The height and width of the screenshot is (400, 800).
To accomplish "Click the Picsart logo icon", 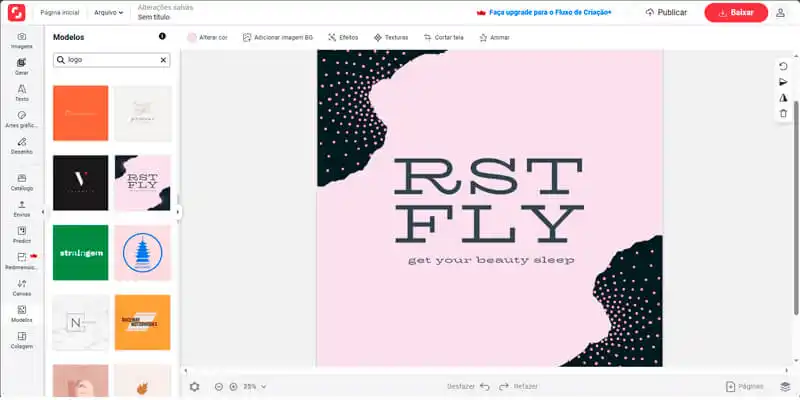I will 16,12.
